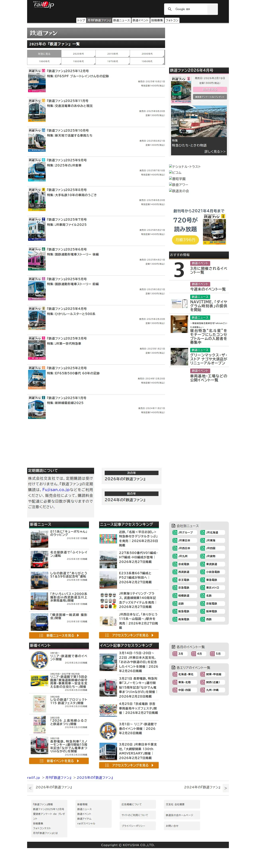Open the 鉄道ニュース navigation tab
Viewport: 256px width, 868px height.
point(121,20)
